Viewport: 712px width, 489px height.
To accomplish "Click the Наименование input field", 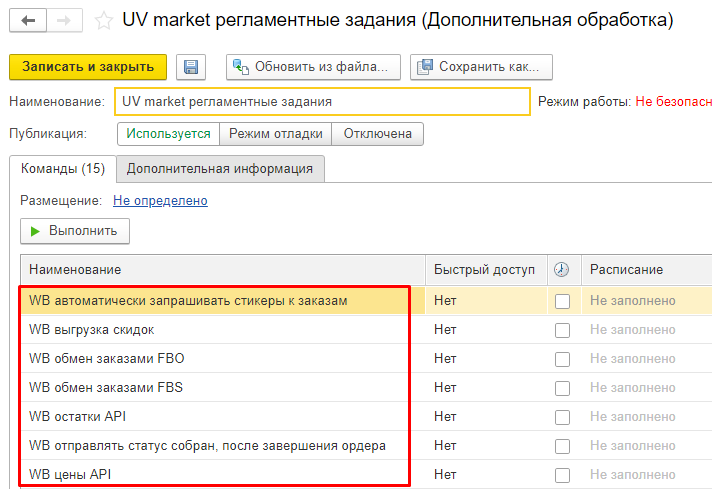I will tap(322, 101).
